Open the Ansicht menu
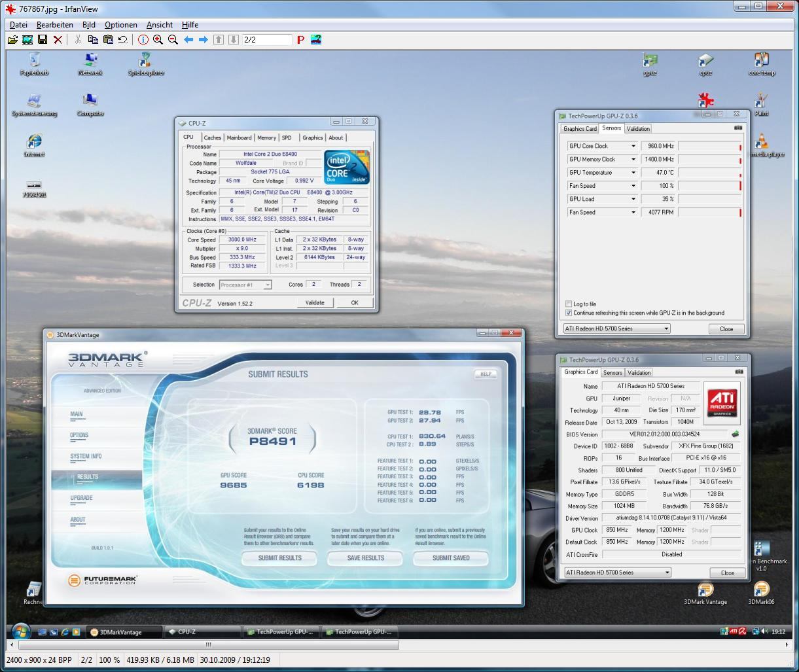The width and height of the screenshot is (799, 672). (x=160, y=25)
